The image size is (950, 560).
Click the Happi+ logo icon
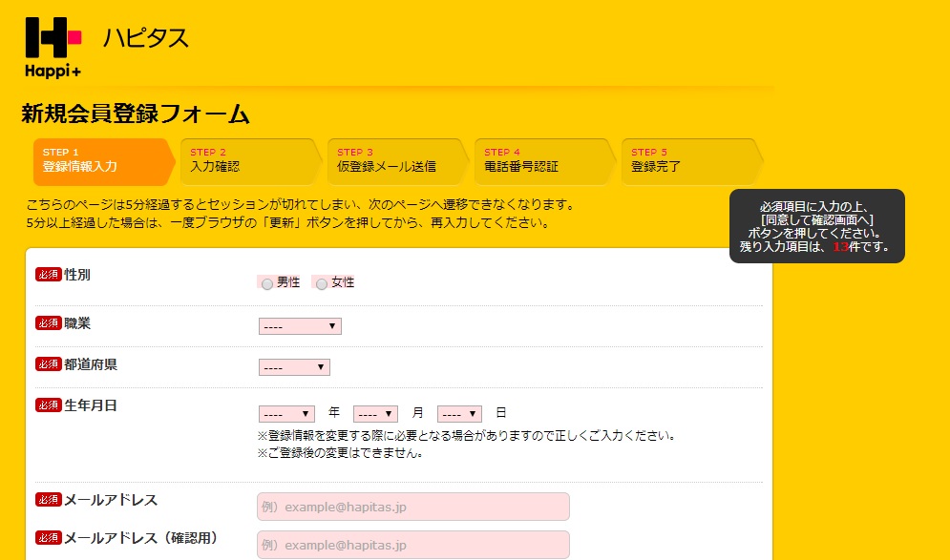[x=53, y=48]
